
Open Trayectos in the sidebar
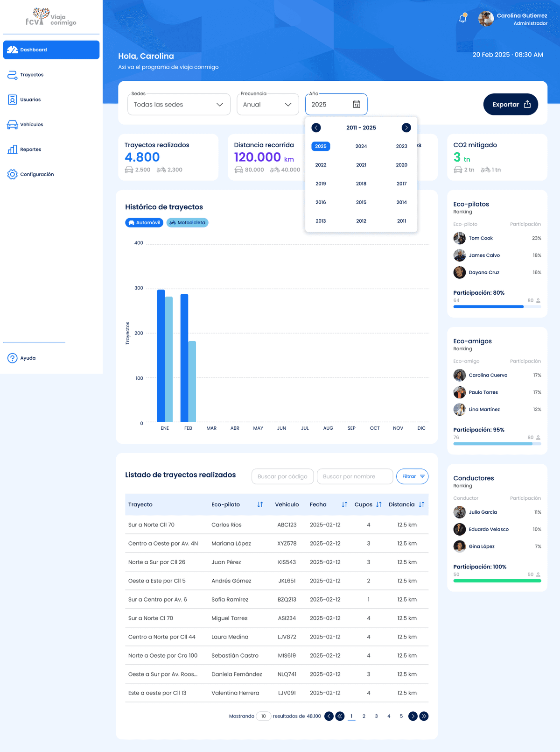pyautogui.click(x=32, y=75)
